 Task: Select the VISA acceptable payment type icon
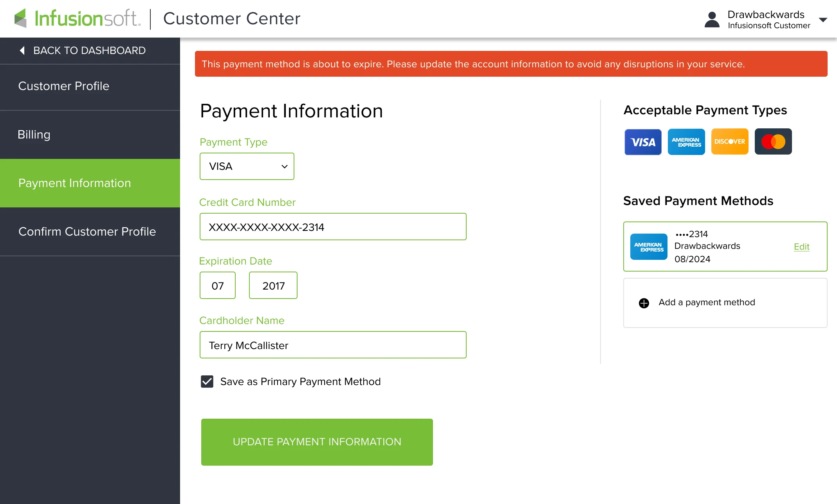point(642,141)
